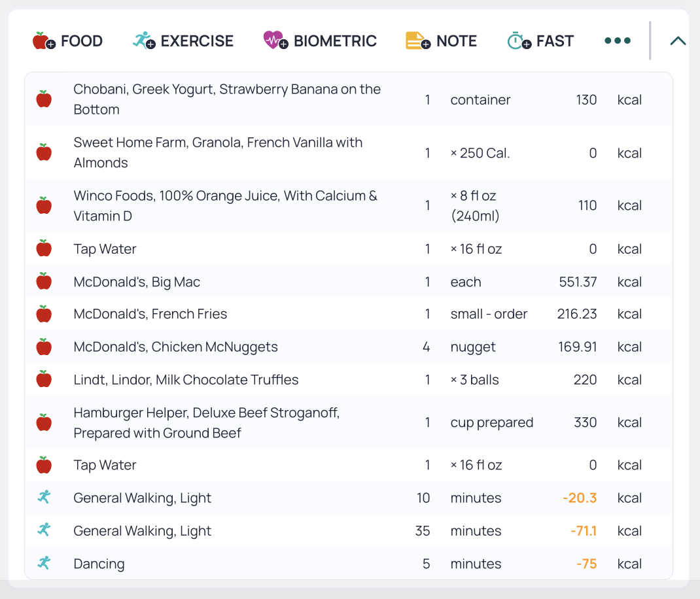Click the ADD EXERCISE button
Viewport: 700px width, 599px height.
183,40
